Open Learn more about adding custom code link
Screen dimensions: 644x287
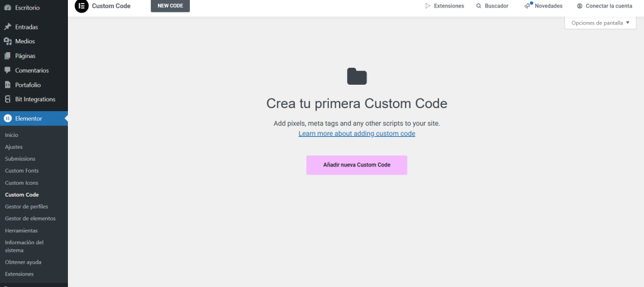(x=357, y=134)
